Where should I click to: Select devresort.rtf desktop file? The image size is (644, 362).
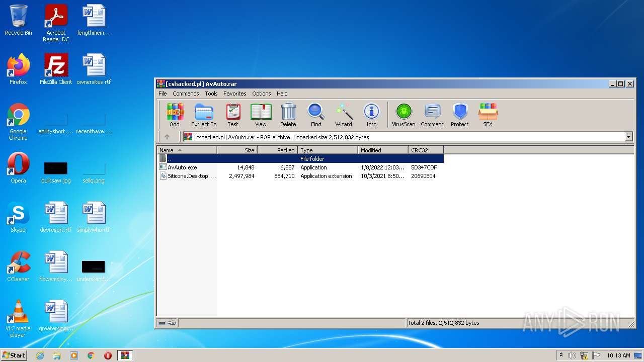[x=56, y=217]
